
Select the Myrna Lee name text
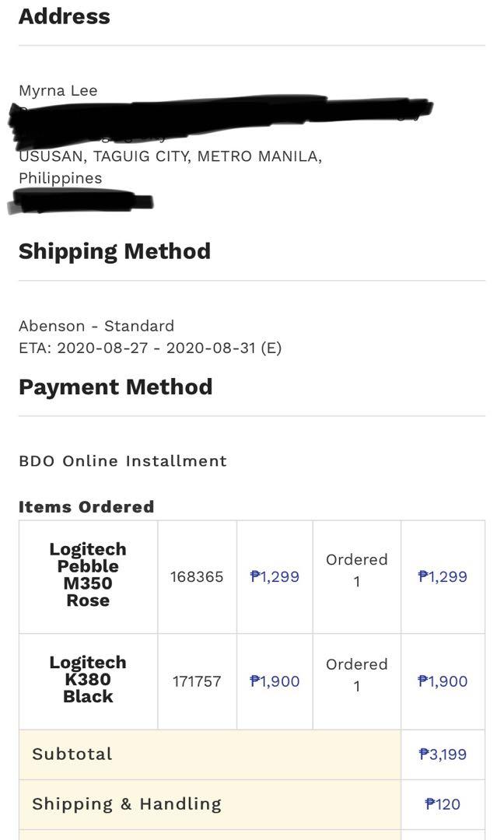click(x=58, y=90)
